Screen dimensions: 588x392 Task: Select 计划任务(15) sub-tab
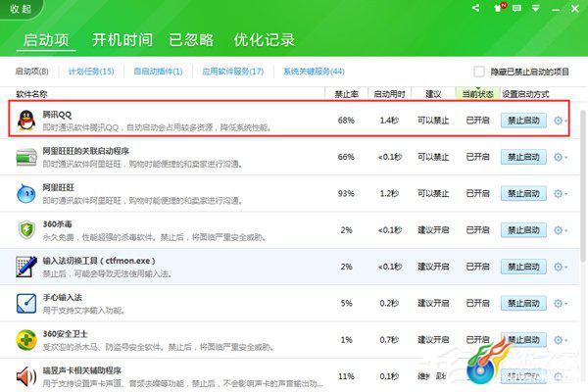click(91, 72)
